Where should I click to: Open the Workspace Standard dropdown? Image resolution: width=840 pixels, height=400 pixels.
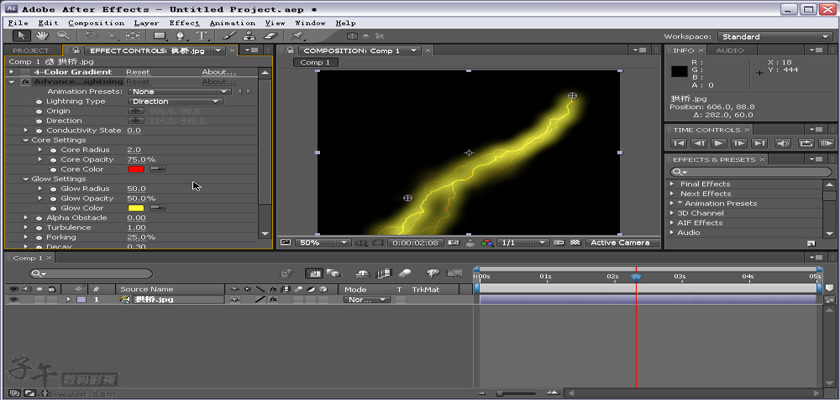(775, 36)
